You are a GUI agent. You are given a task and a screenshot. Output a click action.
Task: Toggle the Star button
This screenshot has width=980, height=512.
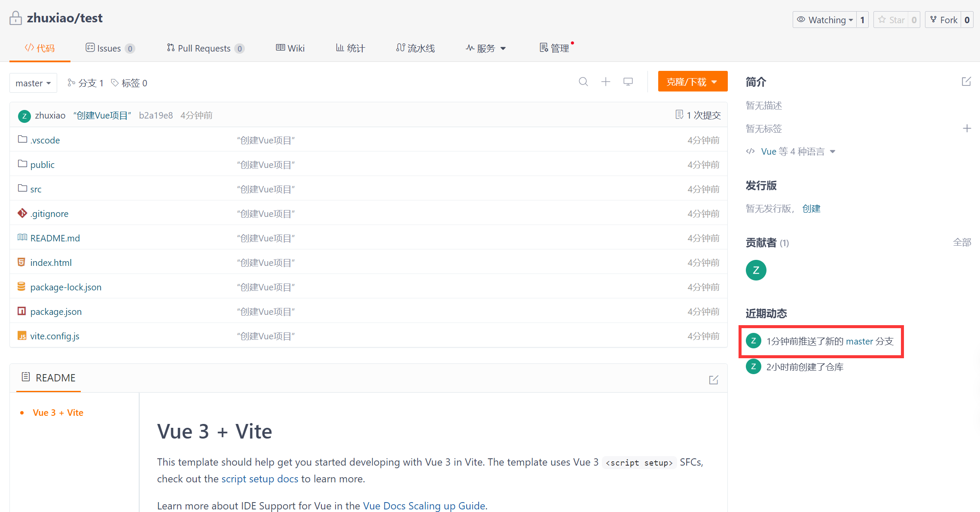click(x=891, y=20)
